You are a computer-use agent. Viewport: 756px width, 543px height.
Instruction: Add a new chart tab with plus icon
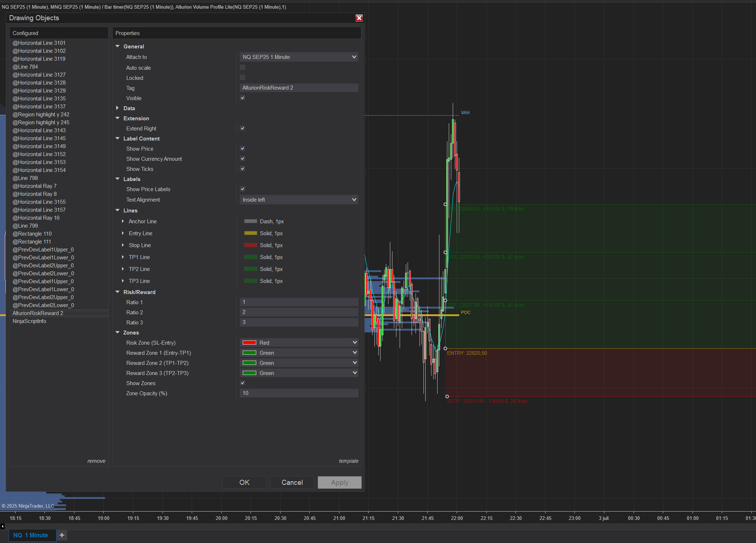[x=62, y=535]
